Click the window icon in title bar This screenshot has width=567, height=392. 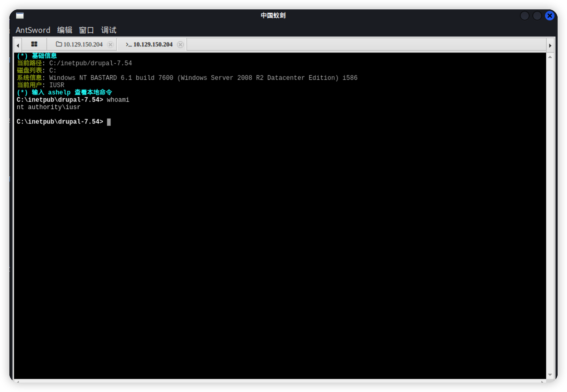coord(20,16)
